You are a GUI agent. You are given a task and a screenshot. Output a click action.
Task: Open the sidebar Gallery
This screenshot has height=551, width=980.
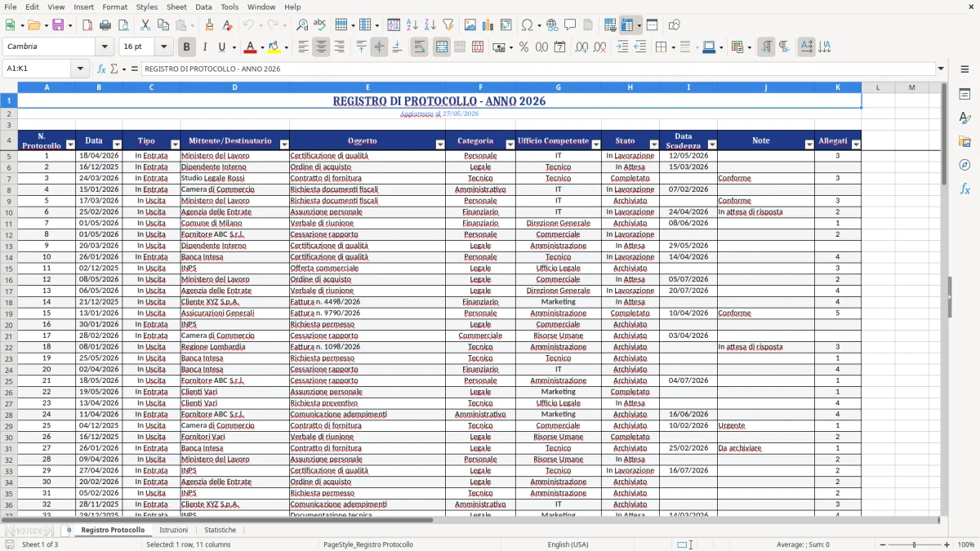(x=964, y=141)
